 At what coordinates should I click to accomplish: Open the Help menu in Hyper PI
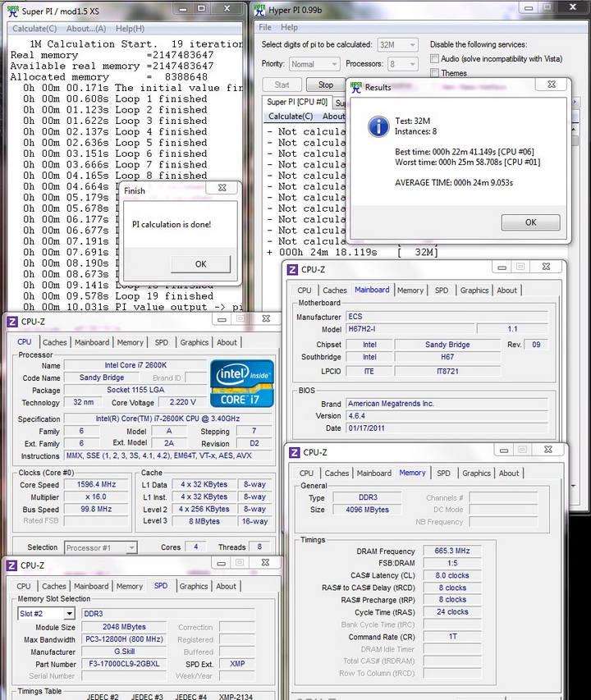tap(289, 27)
